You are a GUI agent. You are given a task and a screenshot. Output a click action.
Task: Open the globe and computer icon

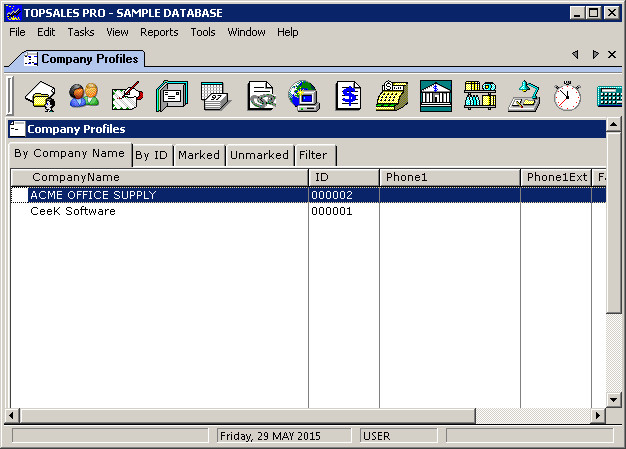coord(304,96)
